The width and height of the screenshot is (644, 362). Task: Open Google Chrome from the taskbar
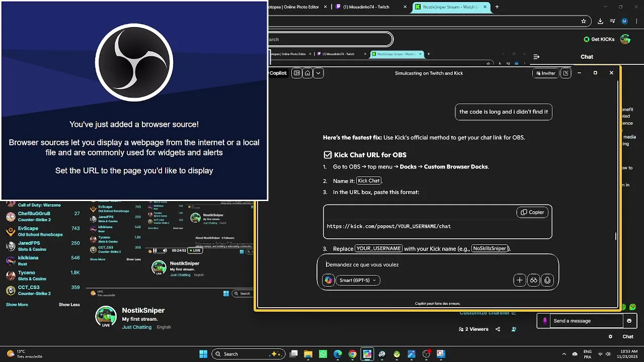(x=352, y=354)
